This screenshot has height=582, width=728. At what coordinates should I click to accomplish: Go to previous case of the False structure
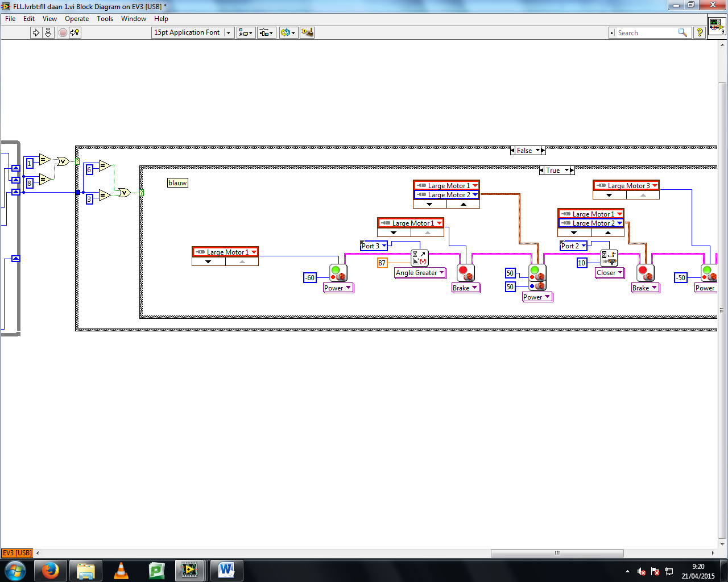point(513,151)
